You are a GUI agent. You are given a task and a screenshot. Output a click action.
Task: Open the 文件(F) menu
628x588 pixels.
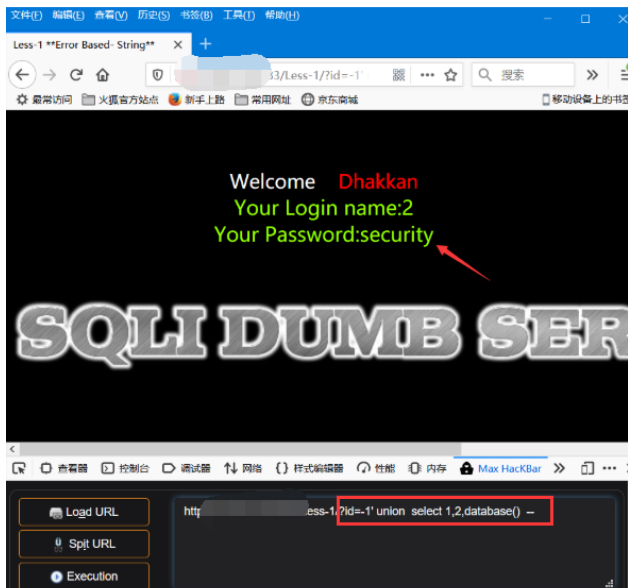26,15
